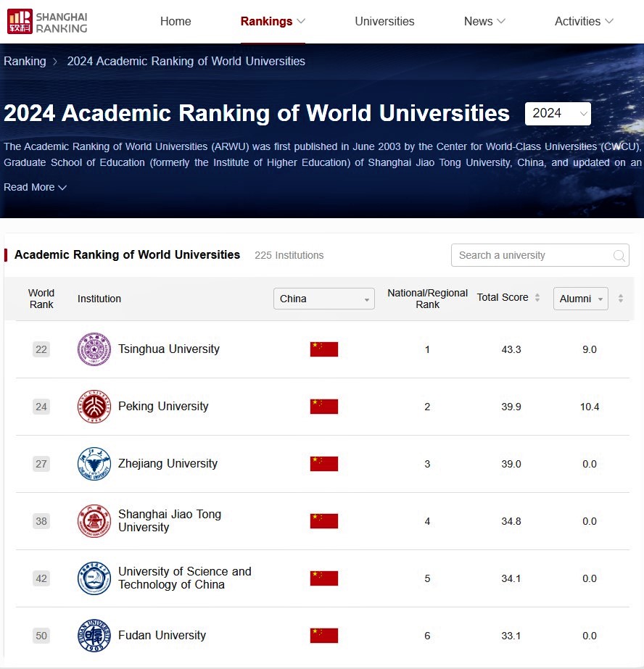Click the ShanghaiRanking logo

(47, 22)
